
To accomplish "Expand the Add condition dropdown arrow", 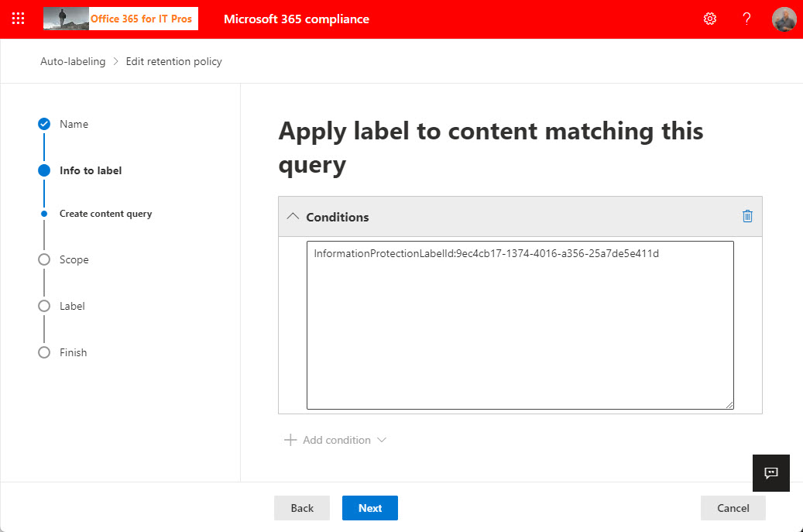I will 381,440.
